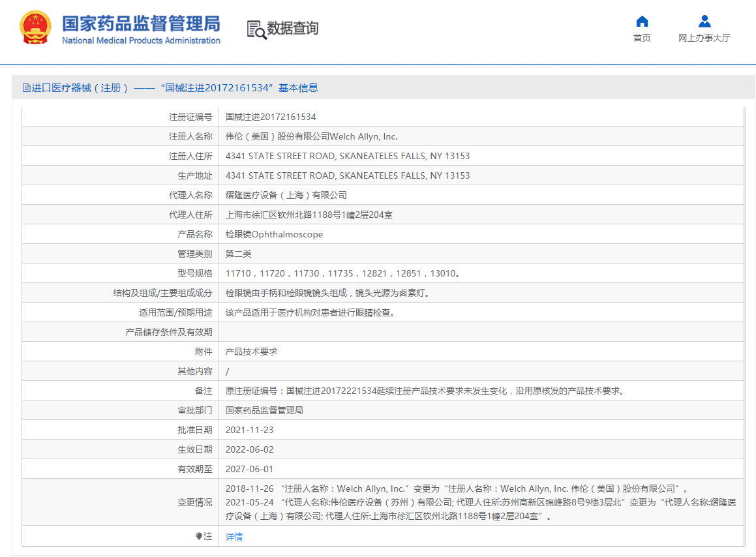Select the 数据查询 header label
Screen dimensions: 756x557
tap(293, 29)
